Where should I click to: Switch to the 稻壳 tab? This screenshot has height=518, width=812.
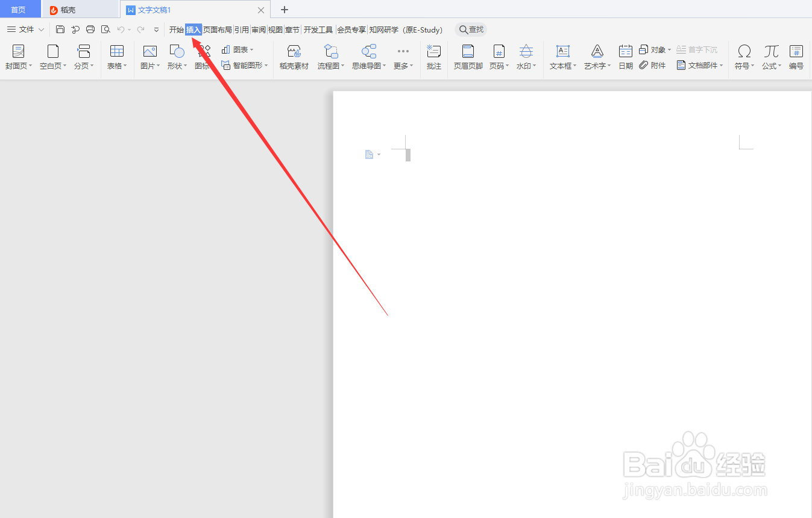[x=81, y=10]
